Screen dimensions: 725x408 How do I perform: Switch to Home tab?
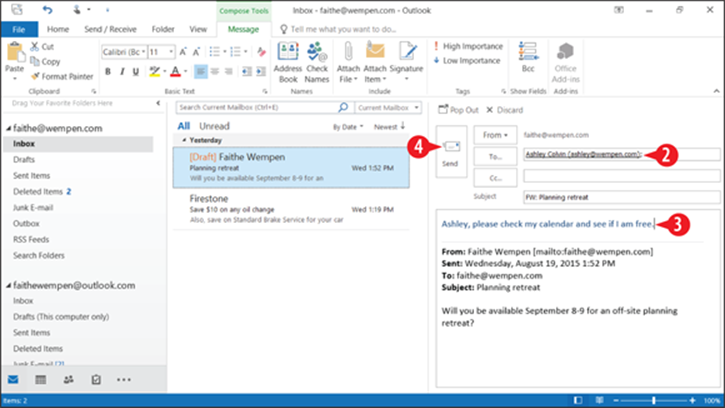pos(58,29)
